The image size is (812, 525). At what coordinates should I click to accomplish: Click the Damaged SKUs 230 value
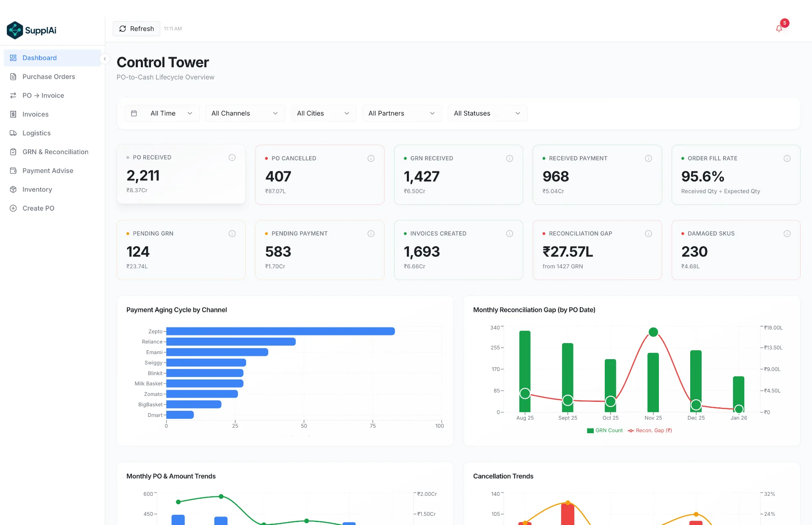[x=694, y=252]
